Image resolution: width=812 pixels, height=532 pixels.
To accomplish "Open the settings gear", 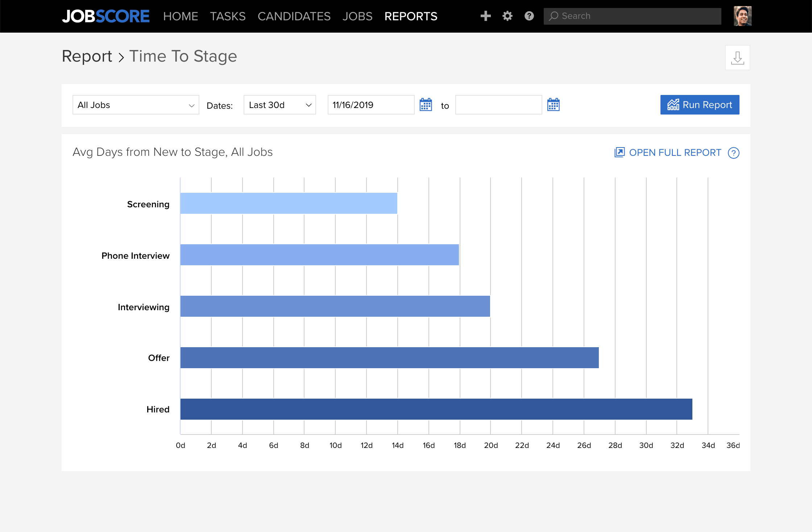I will [x=507, y=16].
